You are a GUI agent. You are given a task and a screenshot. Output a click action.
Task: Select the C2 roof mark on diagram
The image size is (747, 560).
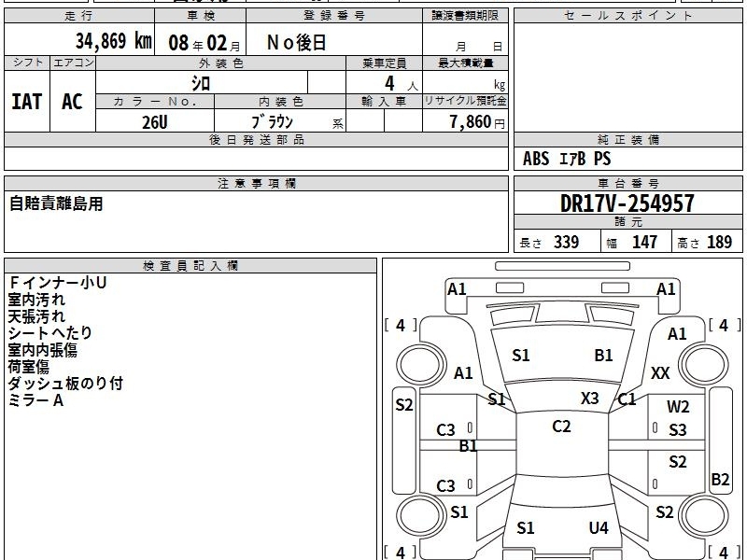pyautogui.click(x=561, y=426)
